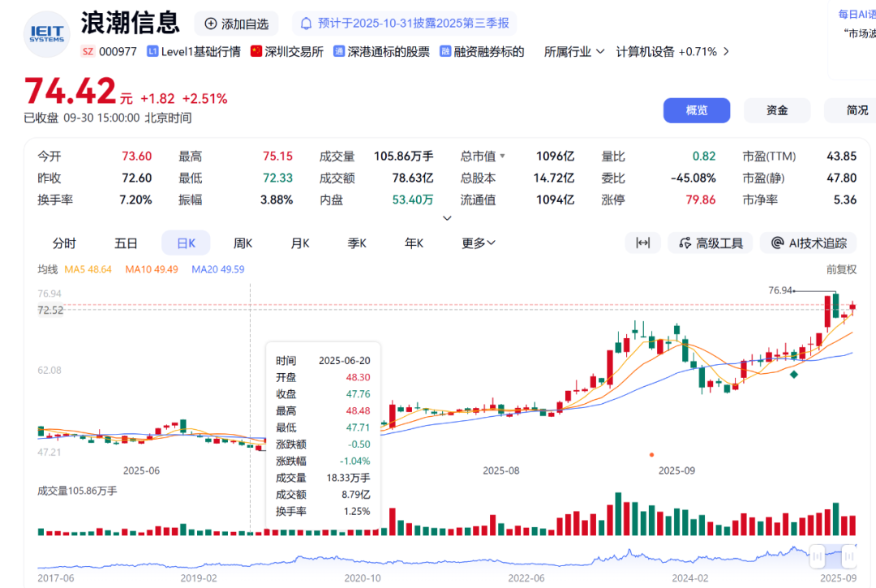Toggle the 前复权 price adjustment option
Image resolution: width=876 pixels, height=588 pixels.
click(841, 269)
